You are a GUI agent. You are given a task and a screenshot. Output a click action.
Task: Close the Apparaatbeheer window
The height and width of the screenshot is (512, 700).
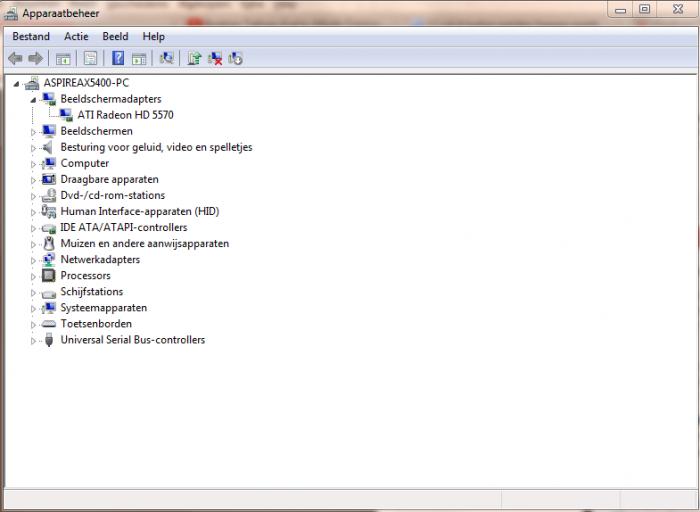pyautogui.click(x=678, y=9)
